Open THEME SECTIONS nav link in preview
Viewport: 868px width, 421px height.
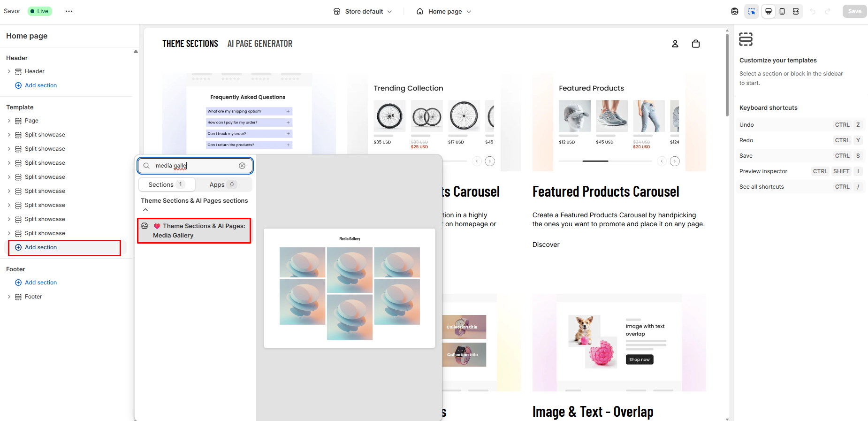point(190,44)
